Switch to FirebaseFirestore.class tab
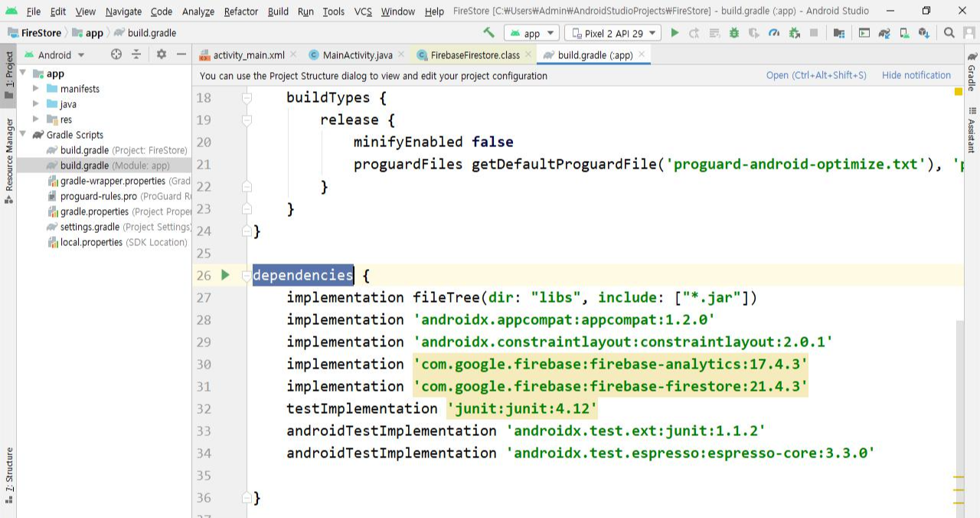Viewport: 980px width, 518px height. 474,55
